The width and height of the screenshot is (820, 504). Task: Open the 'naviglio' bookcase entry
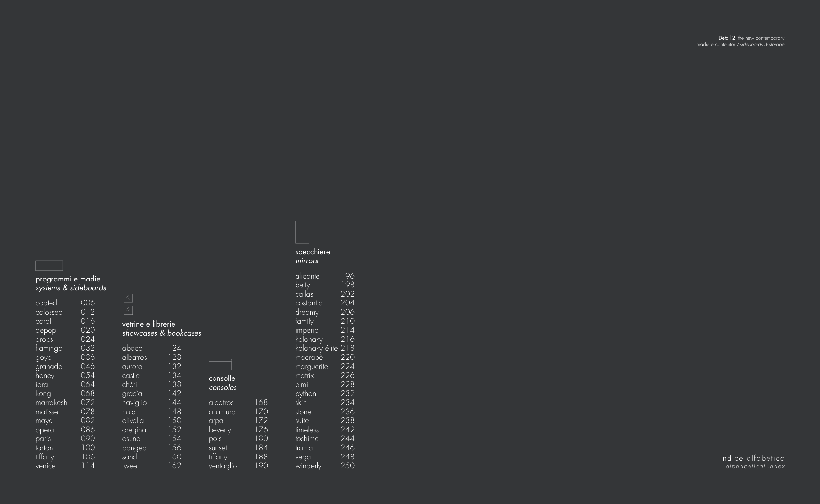point(134,403)
